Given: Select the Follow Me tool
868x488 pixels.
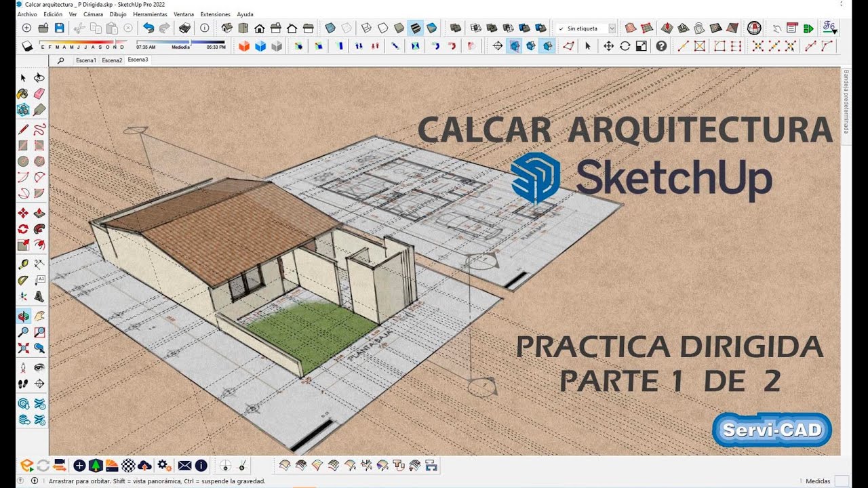Looking at the screenshot, I should (x=39, y=228).
